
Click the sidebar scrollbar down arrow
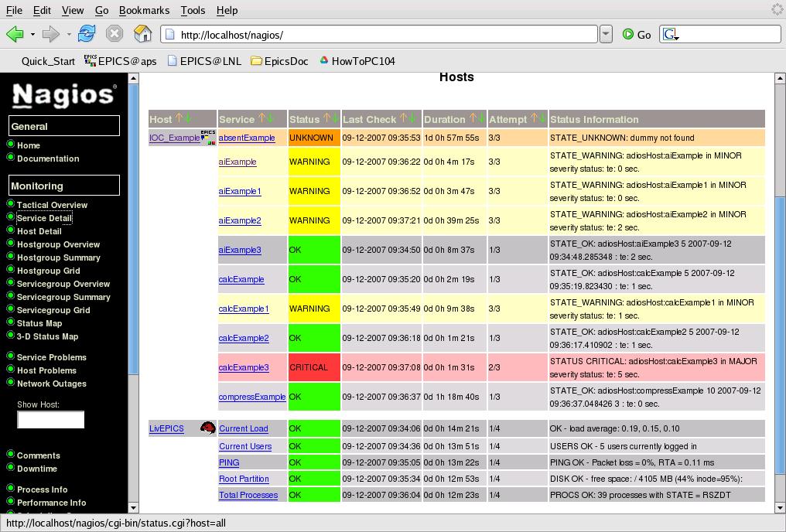(133, 507)
